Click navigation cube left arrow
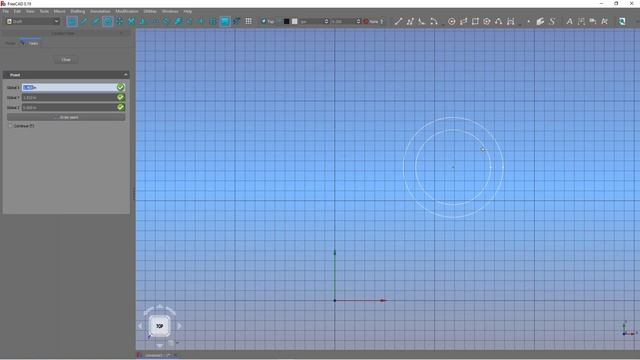Screen dimensions: 640x360 [140, 326]
